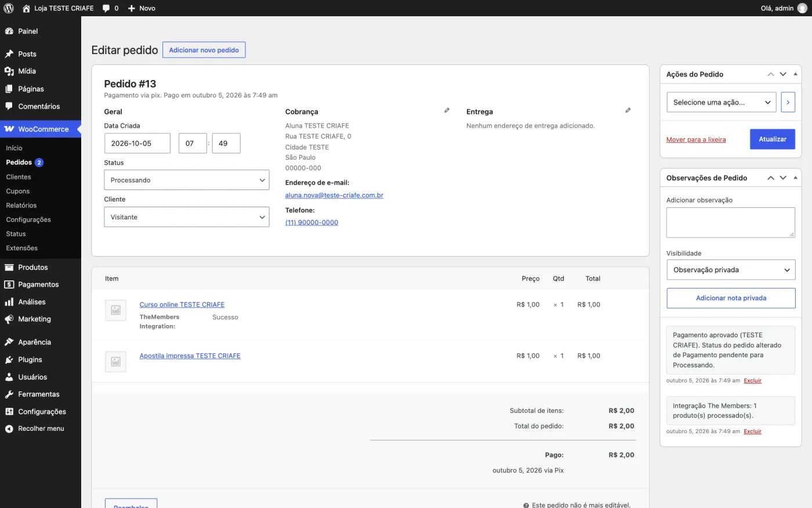Viewport: 812px width, 508px height.
Task: Click the Recolher menu arrow icon
Action: click(9, 428)
